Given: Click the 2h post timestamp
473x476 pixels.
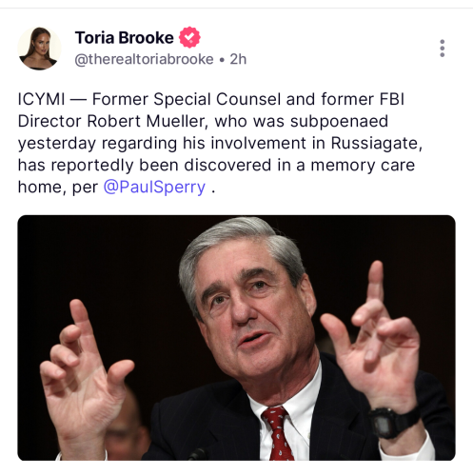Looking at the screenshot, I should tap(238, 59).
